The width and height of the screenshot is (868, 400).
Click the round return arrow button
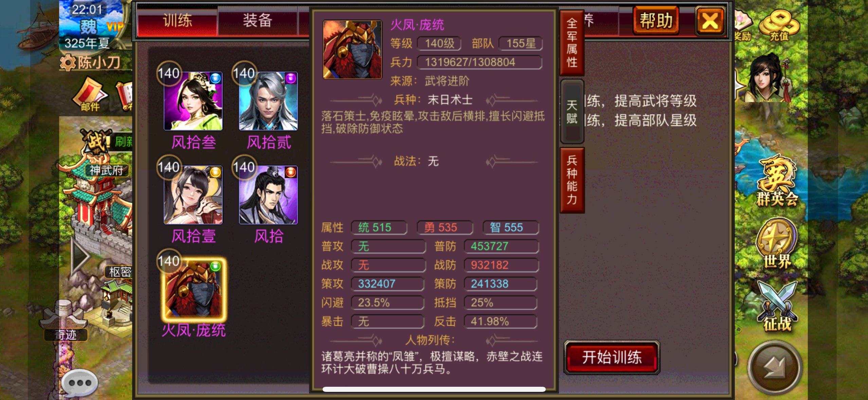point(775,368)
